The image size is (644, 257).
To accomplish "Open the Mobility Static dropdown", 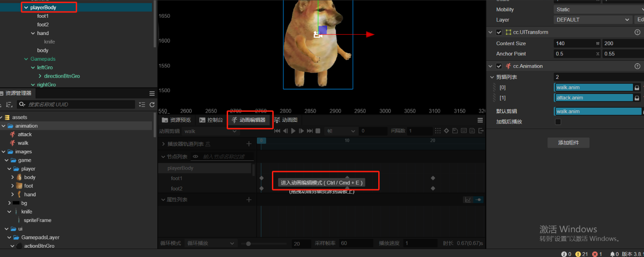I will (598, 9).
